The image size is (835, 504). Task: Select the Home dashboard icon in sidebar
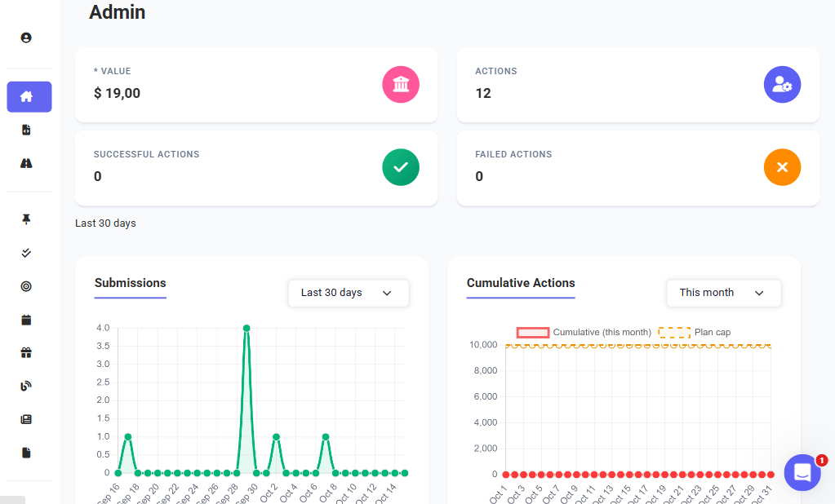click(x=29, y=96)
